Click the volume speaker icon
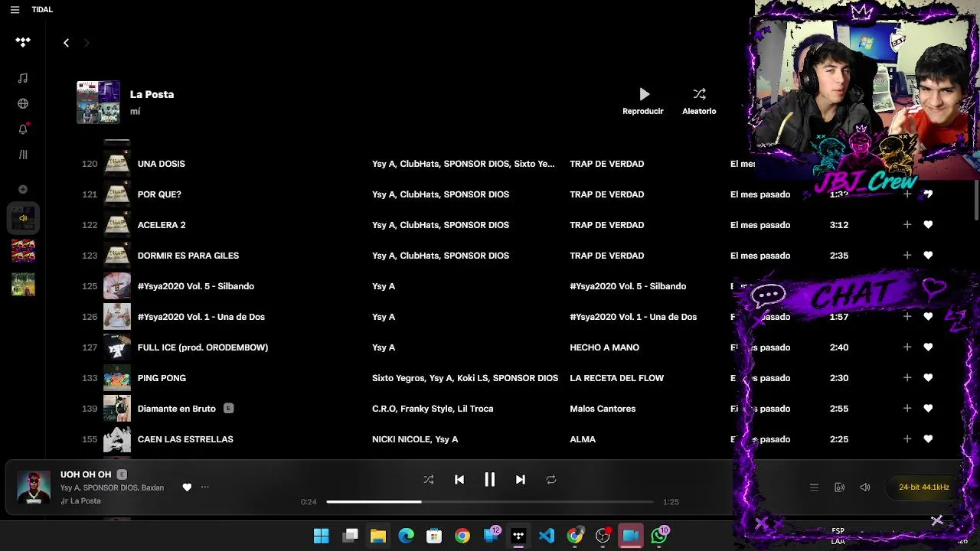This screenshot has height=551, width=980. [x=865, y=487]
